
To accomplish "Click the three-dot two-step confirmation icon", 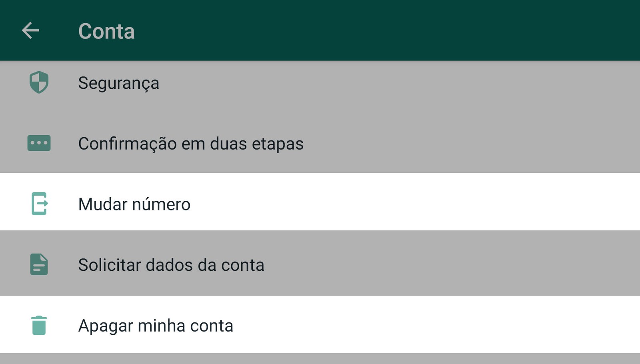I will tap(39, 143).
